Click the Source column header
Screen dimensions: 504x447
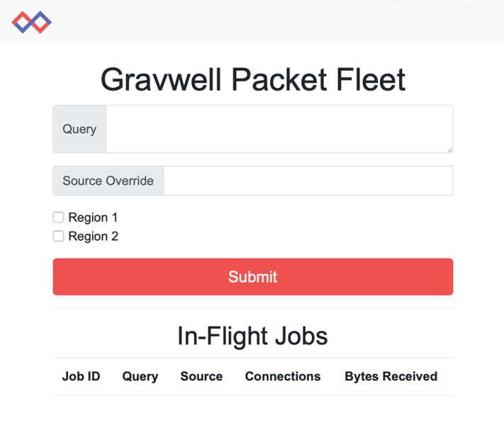click(201, 376)
